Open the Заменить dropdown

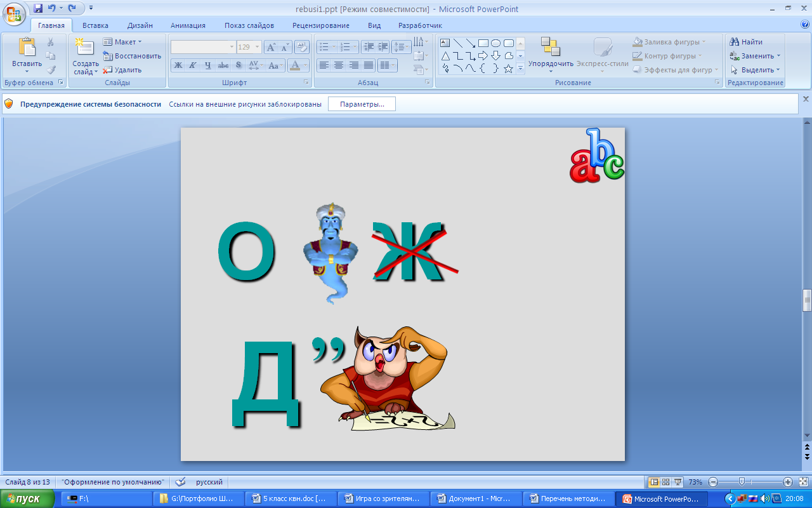[x=755, y=56]
